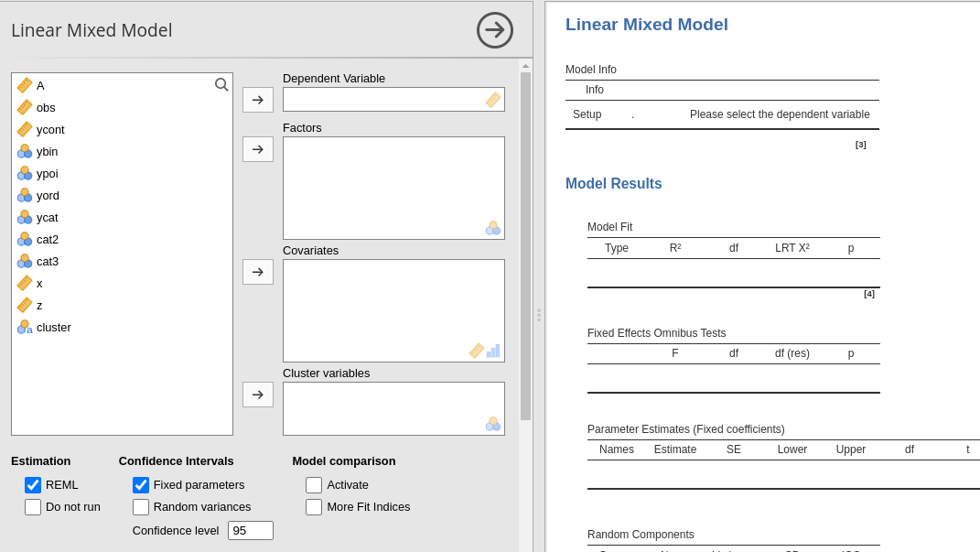Click the arrow to assign the Dependent Variable
The width and height of the screenshot is (980, 552).
pyautogui.click(x=257, y=100)
